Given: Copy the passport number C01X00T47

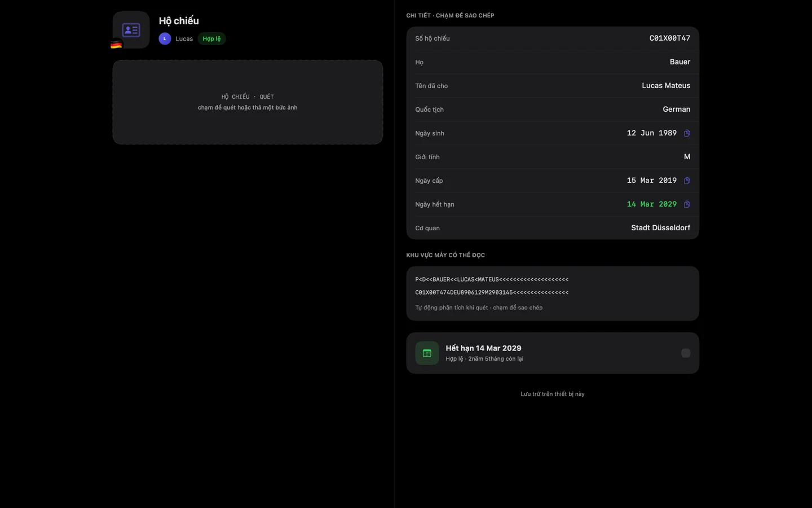Looking at the screenshot, I should tap(553, 38).
